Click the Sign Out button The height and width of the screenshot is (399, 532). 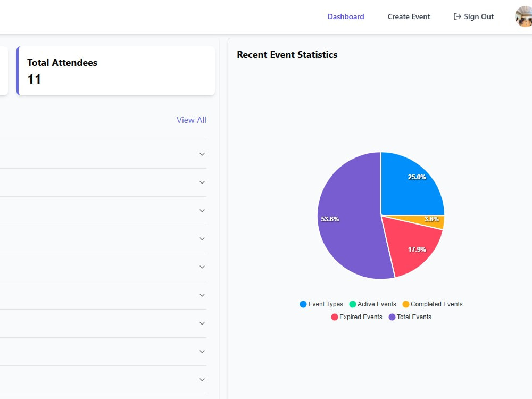pyautogui.click(x=473, y=16)
